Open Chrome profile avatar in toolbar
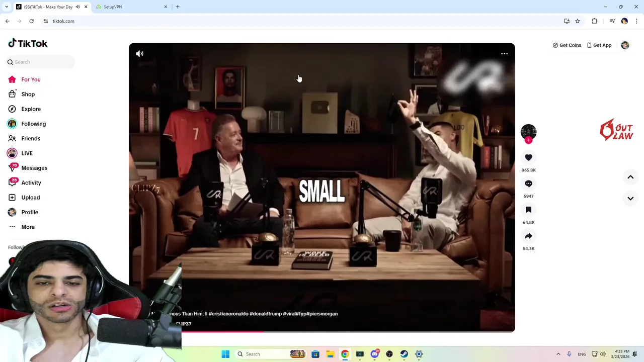Image resolution: width=644 pixels, height=362 pixels. coord(624,21)
